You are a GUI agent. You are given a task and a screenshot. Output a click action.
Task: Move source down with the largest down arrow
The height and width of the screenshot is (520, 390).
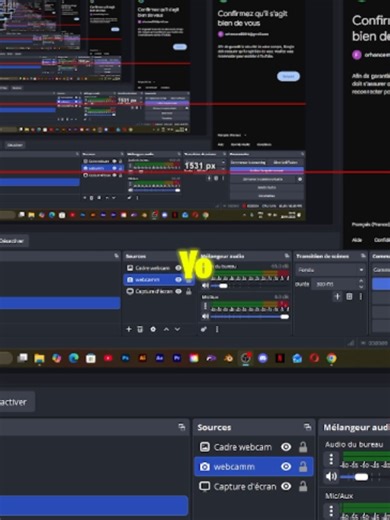177,329
